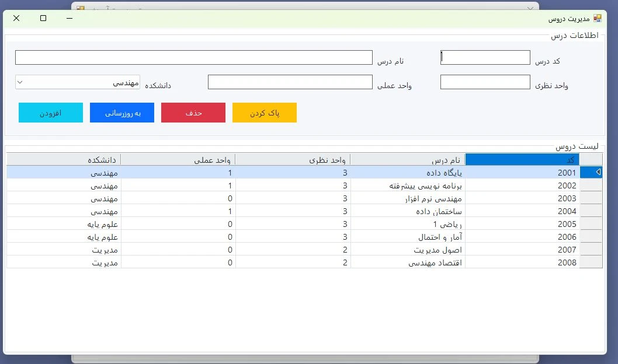Click the واحد عملی input box
This screenshot has height=364, width=618.
(290, 82)
